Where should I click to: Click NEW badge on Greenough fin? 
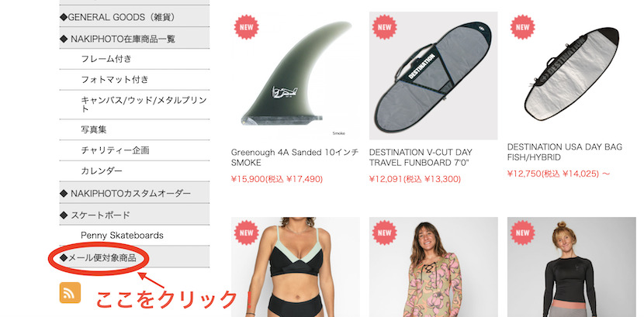point(247,27)
